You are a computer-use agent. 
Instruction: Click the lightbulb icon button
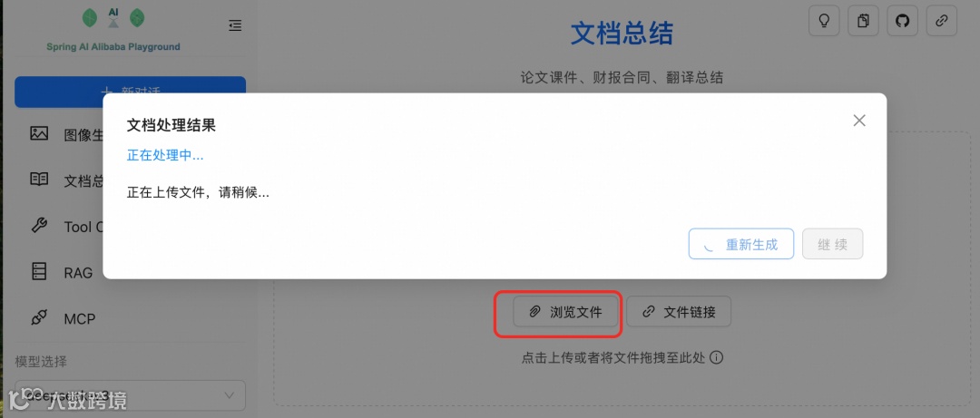824,21
